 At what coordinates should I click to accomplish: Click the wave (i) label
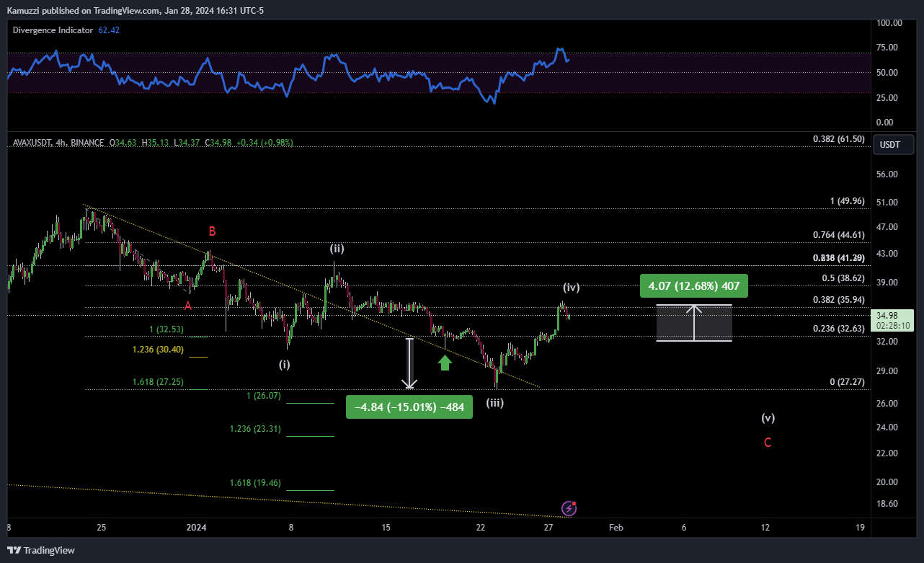pos(285,364)
